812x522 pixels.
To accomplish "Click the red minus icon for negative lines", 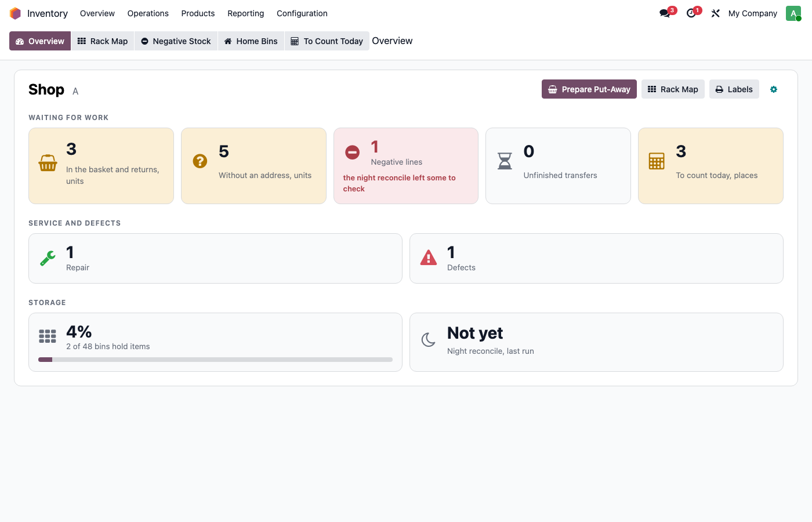I will pyautogui.click(x=353, y=152).
